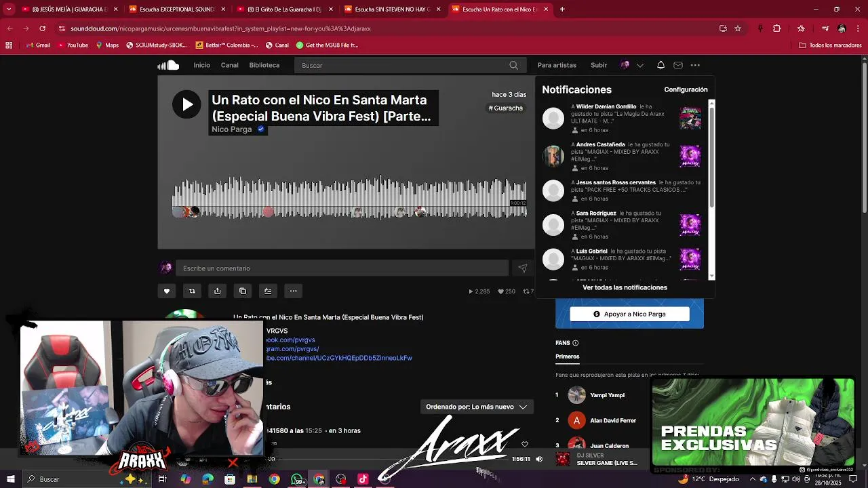Image resolution: width=868 pixels, height=488 pixels.
Task: Open Sara Rodriguez notification
Action: 622,224
